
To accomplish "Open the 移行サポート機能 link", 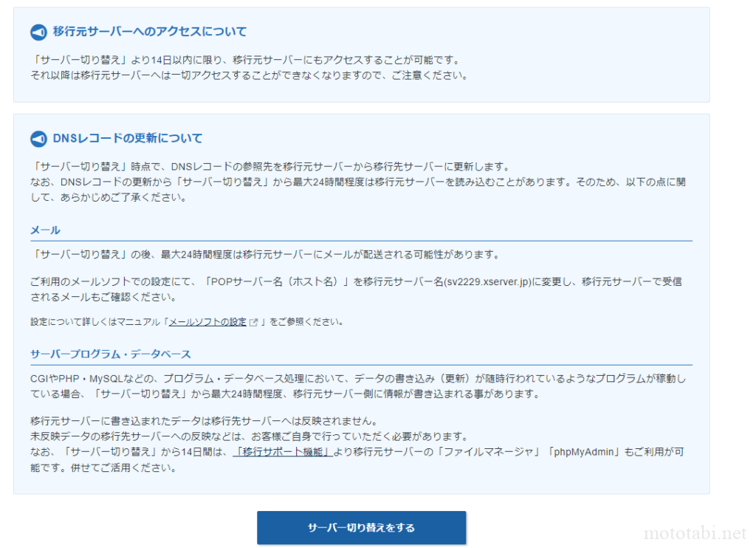I will click(283, 452).
